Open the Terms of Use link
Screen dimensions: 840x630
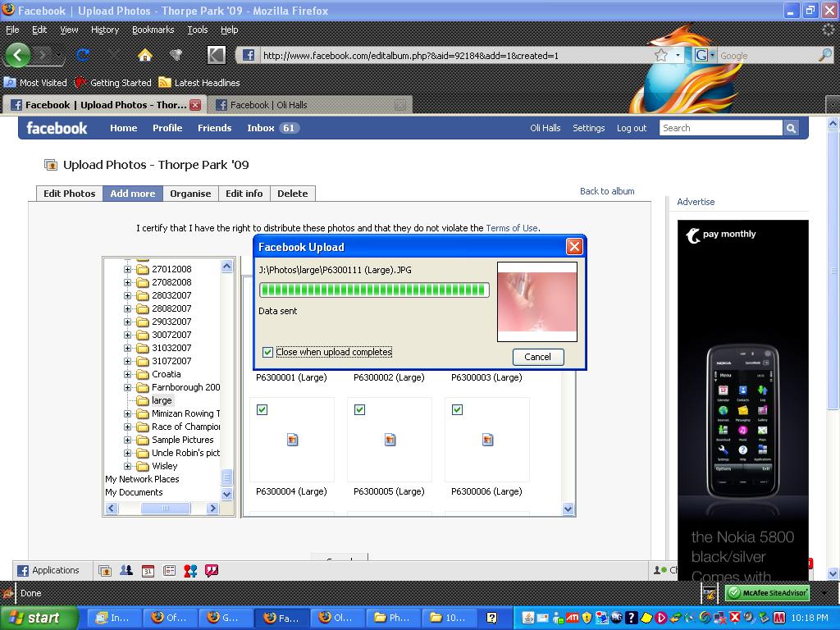coord(512,228)
